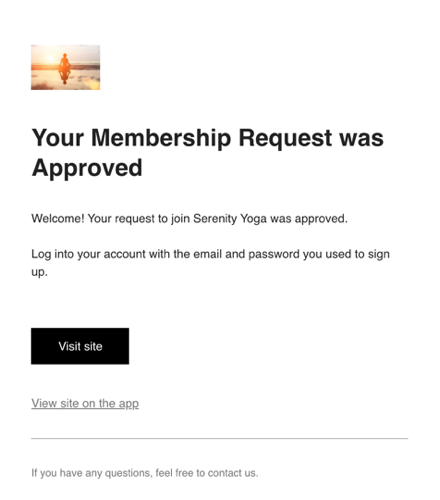Viewport: 440px width, 500px height.
Task: Select the meditating silhouette in the logo
Action: pyautogui.click(x=64, y=61)
